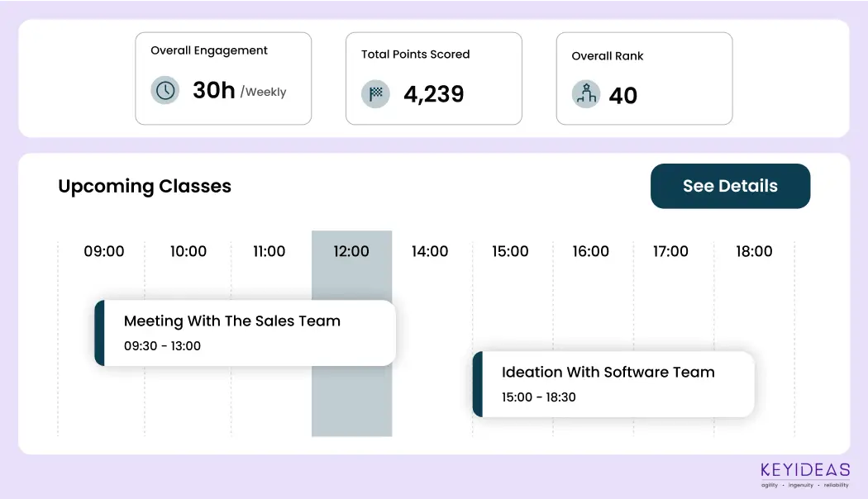
Task: Click the overall rank value 40
Action: coord(622,96)
